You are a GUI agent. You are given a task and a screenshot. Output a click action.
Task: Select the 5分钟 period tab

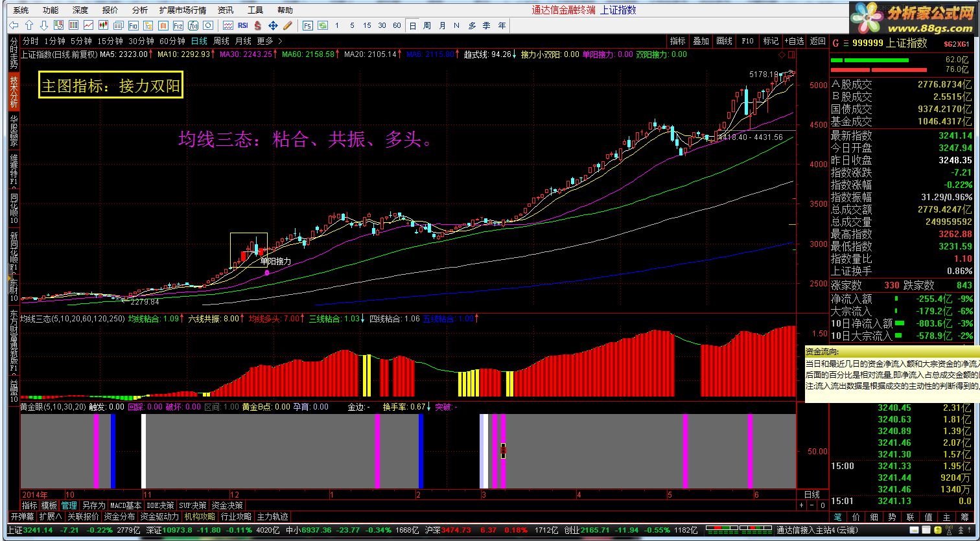point(80,41)
